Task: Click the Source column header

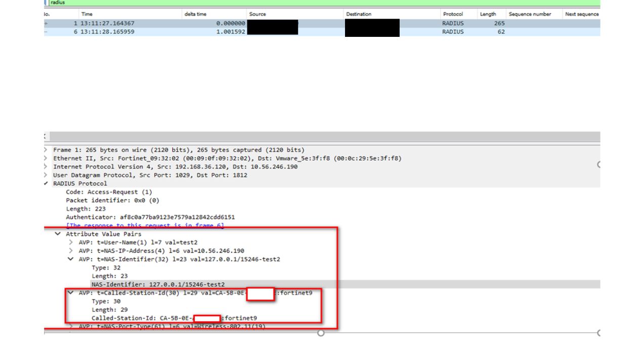Action: click(257, 14)
